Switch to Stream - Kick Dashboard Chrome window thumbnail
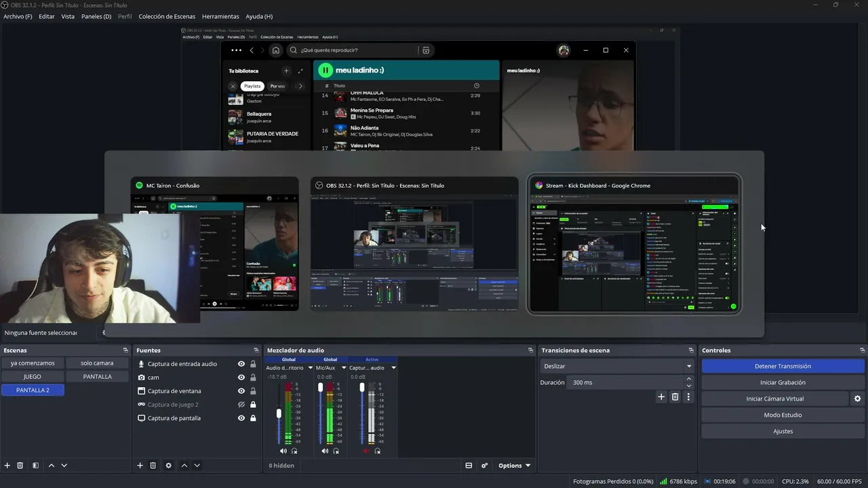 coord(634,245)
